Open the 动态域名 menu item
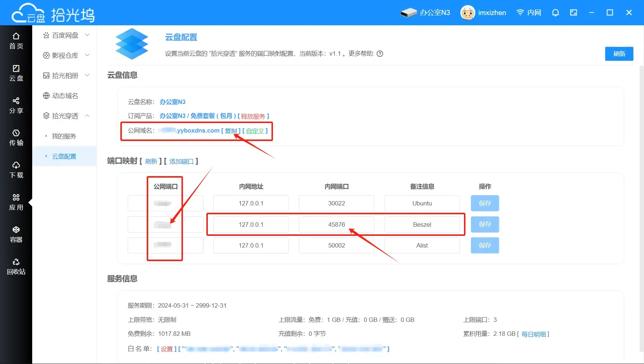Screen dimensions: 644x364 64,96
